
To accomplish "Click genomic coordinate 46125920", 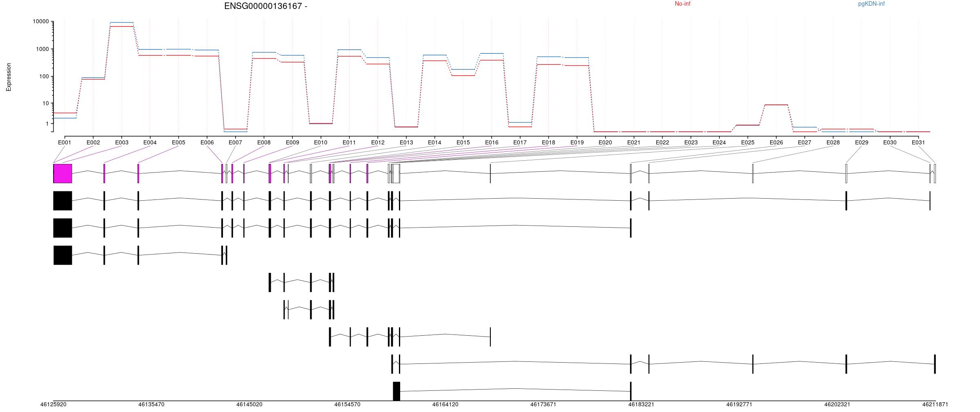I will click(x=53, y=404).
